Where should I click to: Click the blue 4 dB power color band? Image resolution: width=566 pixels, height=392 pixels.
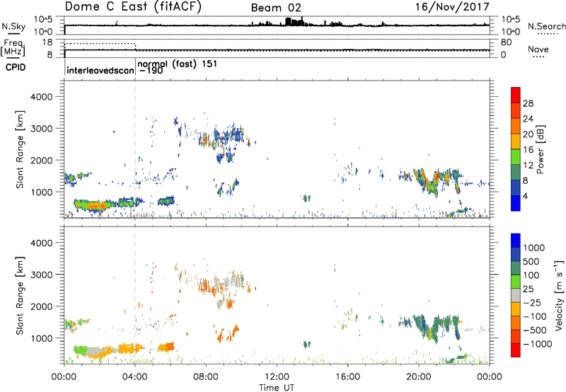pyautogui.click(x=516, y=203)
